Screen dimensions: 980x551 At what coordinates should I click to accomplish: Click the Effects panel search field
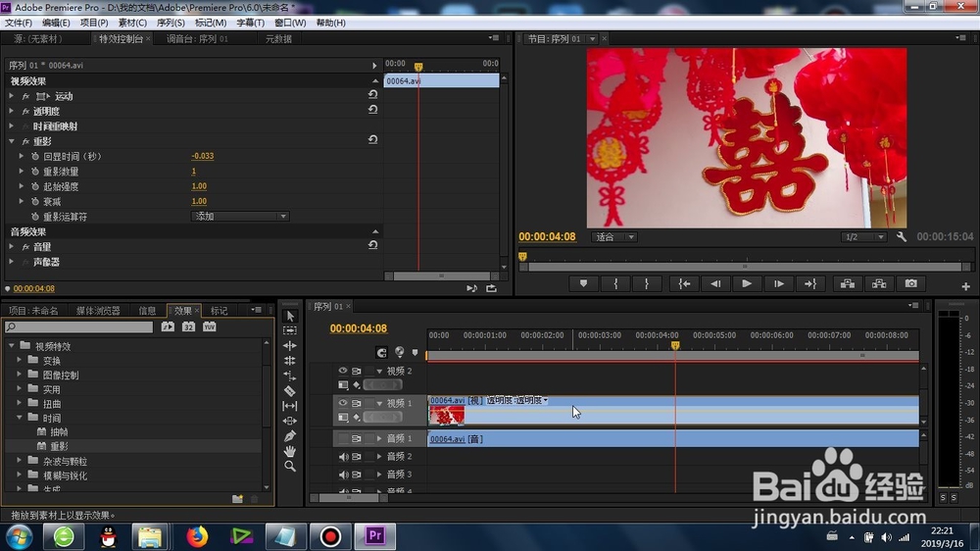pyautogui.click(x=78, y=327)
